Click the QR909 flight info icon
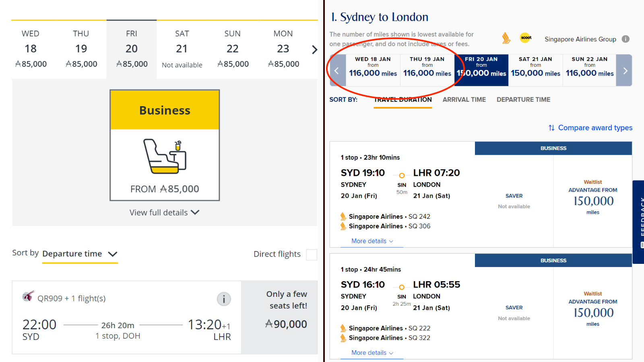Viewport: 644px width, 362px height. [x=224, y=299]
